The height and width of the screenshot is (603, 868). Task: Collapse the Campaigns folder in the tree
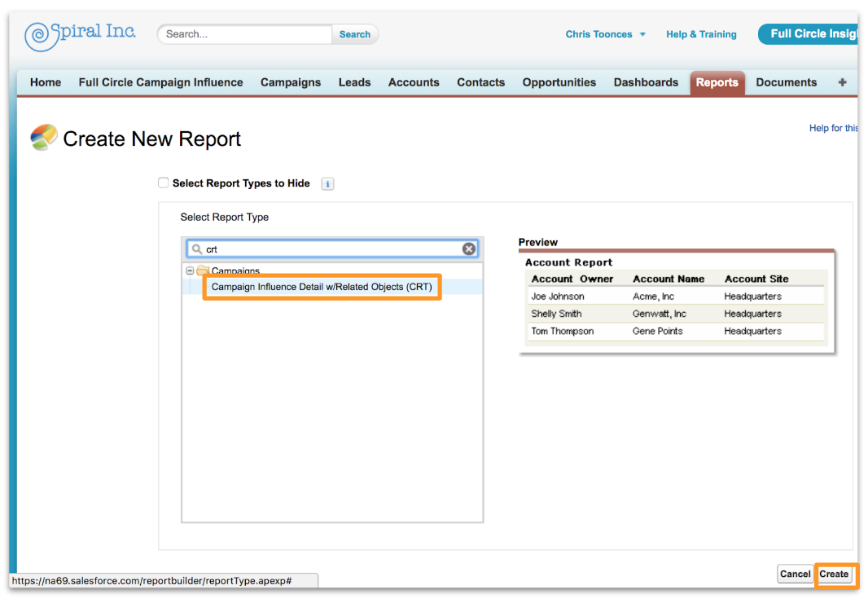click(190, 271)
